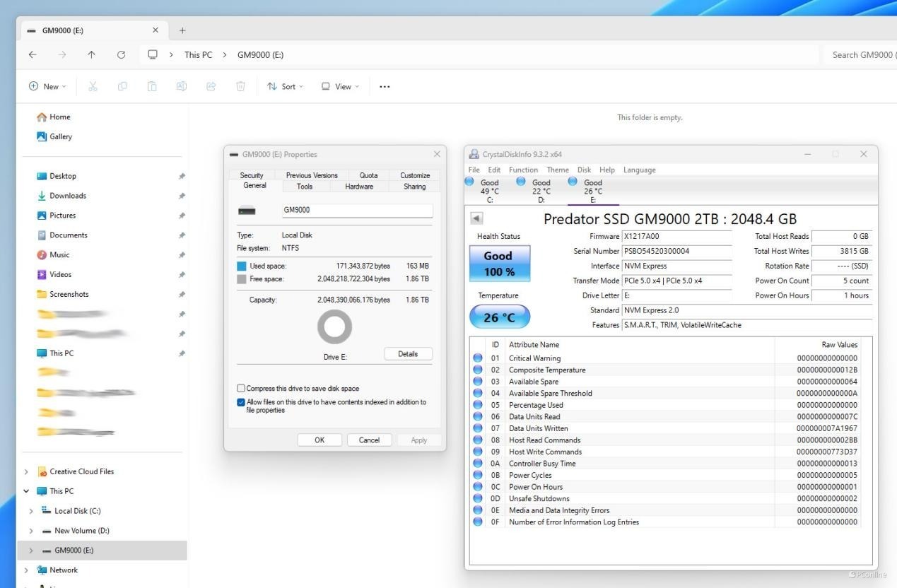The height and width of the screenshot is (588, 897).
Task: Click the Good 100% health status box
Action: pyautogui.click(x=499, y=264)
